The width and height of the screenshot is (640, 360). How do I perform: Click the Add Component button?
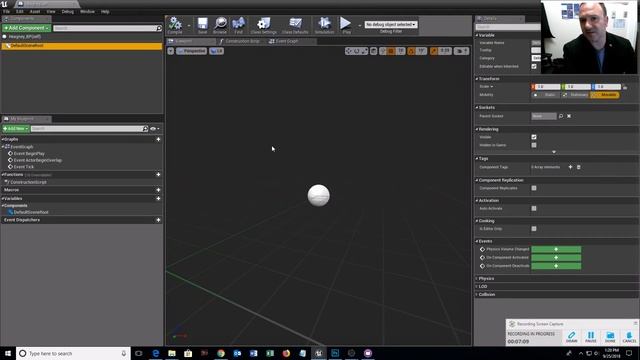27,28
